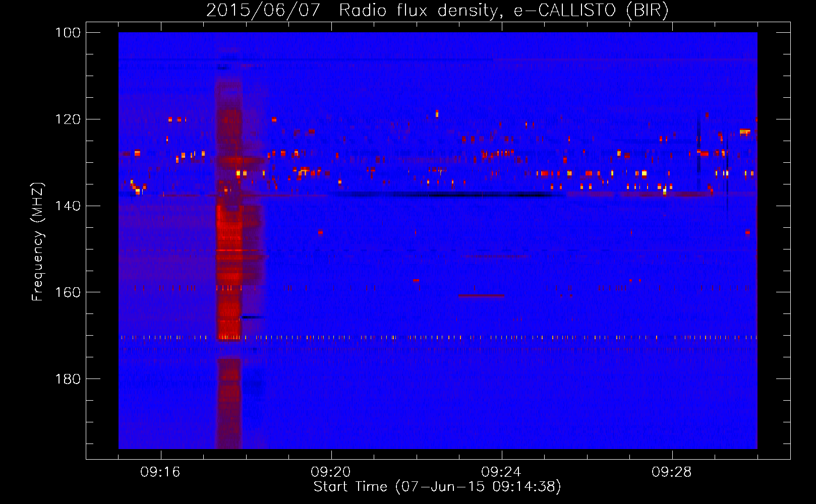Image resolution: width=816 pixels, height=504 pixels.
Task: Click the "Frequency (MHZ)" axis label
Action: coord(38,241)
